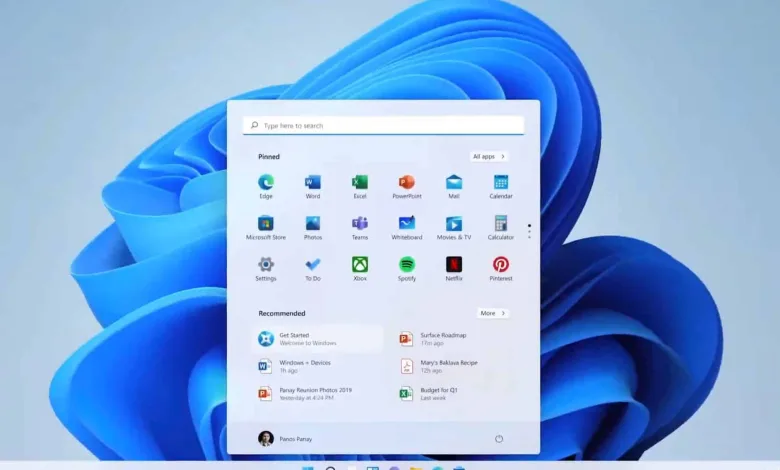Expand the All apps list
Image resolution: width=780 pixels, height=470 pixels.
pos(489,157)
